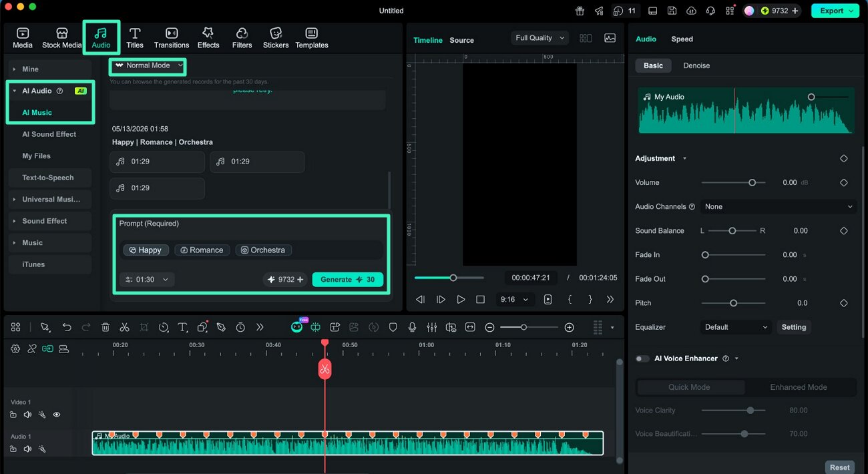Viewport: 868px width, 474px height.
Task: Switch to the Titles tab
Action: point(135,38)
